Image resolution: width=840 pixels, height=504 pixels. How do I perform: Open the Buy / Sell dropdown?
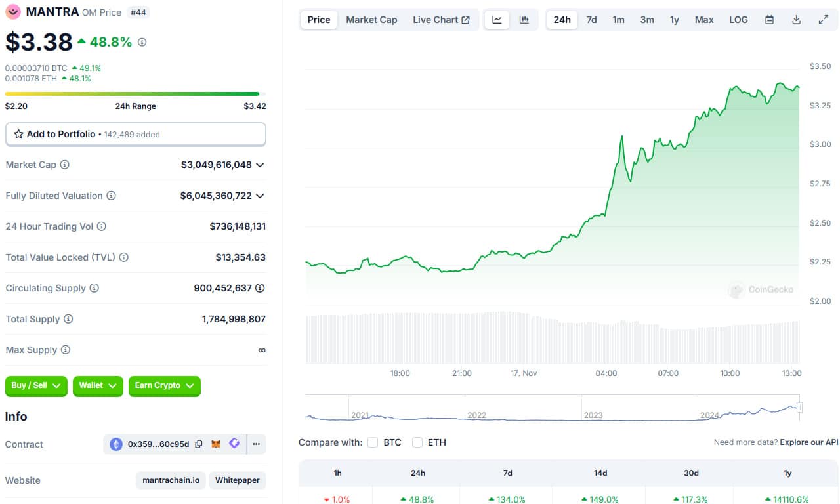[x=37, y=386]
